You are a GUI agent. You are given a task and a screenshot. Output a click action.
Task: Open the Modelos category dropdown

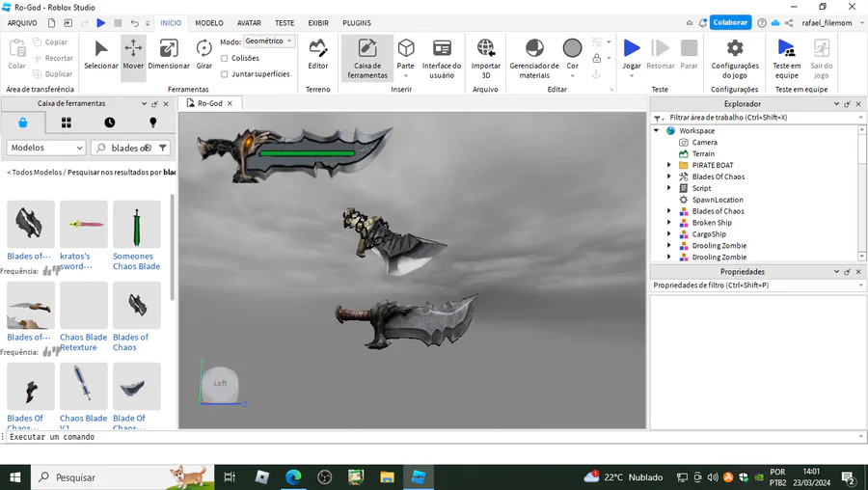click(46, 148)
